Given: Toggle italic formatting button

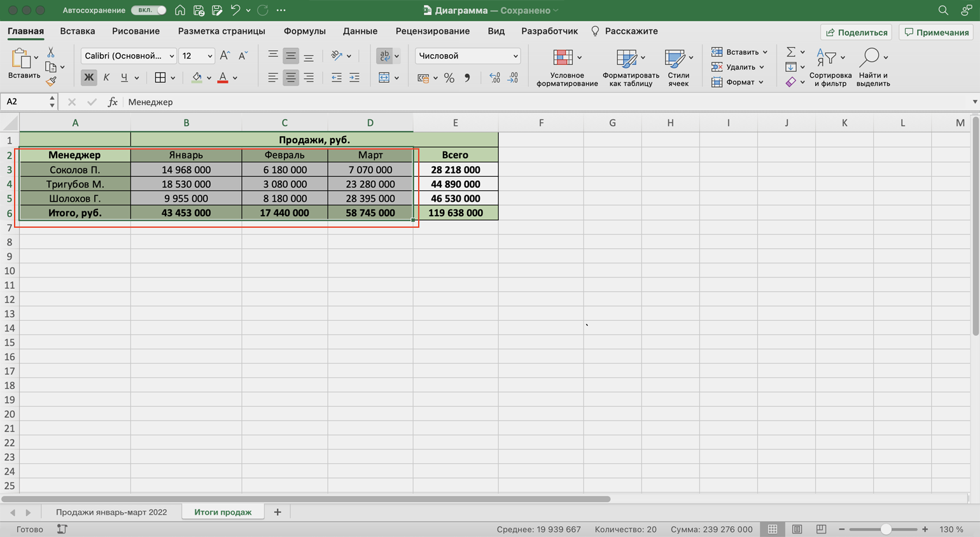Looking at the screenshot, I should (x=106, y=78).
